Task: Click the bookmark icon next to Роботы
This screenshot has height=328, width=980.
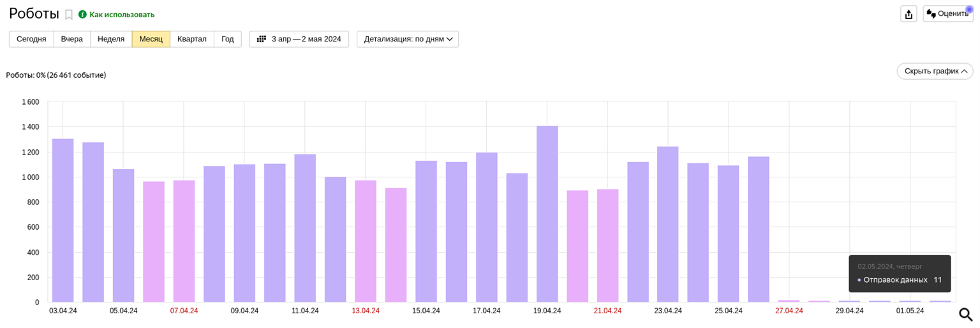Action: pos(69,15)
